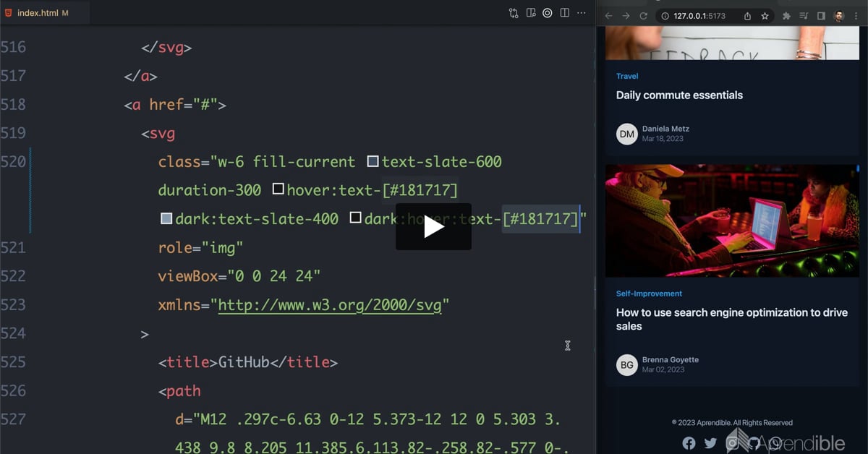Screen dimensions: 868x454
Task: Click the role="img" attribute line
Action: tap(200, 247)
